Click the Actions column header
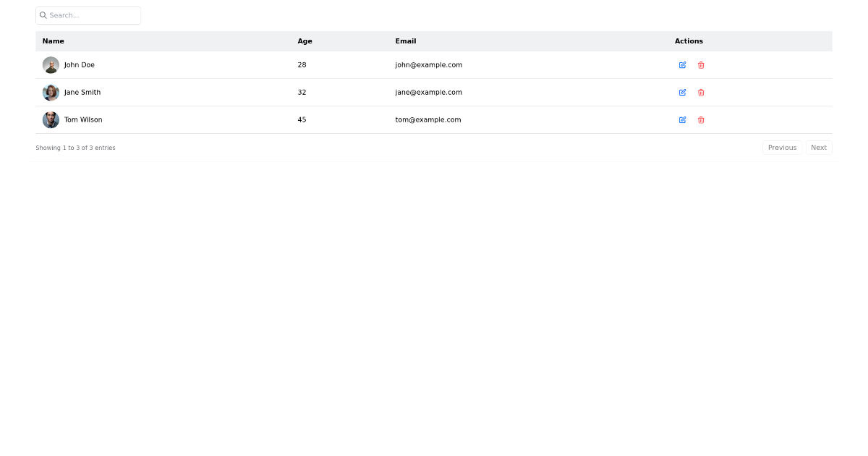Viewport: 868px width, 456px height. [x=689, y=41]
